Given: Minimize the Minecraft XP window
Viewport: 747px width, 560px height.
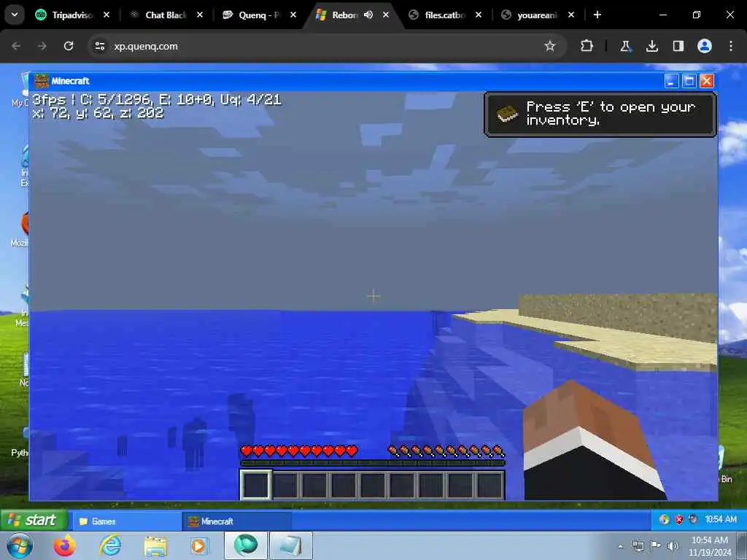Looking at the screenshot, I should (x=671, y=81).
